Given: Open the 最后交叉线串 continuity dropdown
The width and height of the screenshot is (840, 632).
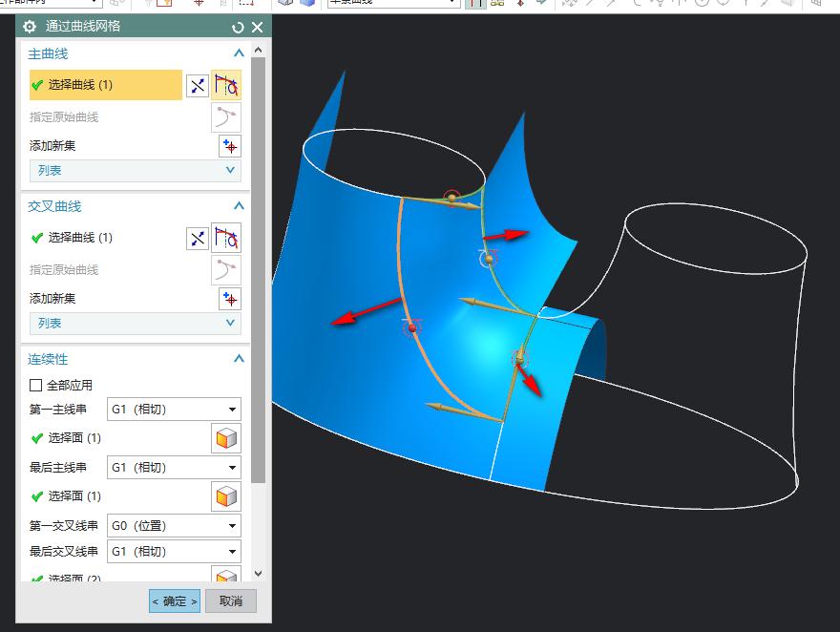Looking at the screenshot, I should pyautogui.click(x=173, y=552).
